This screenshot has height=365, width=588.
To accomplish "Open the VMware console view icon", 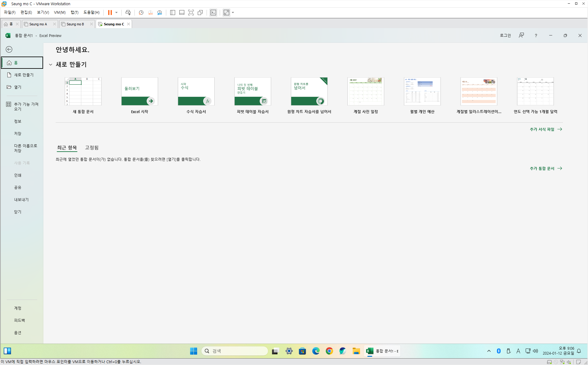I will (x=213, y=13).
